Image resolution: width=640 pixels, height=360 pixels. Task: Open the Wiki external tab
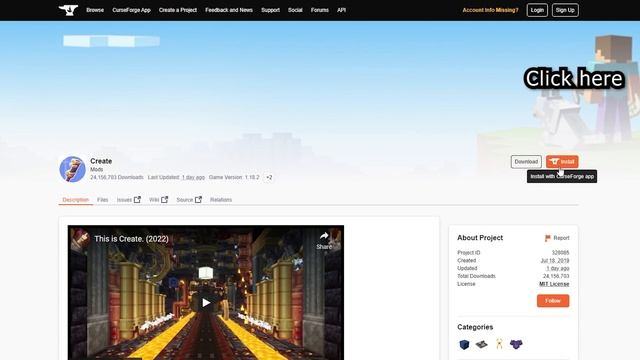[x=158, y=200]
